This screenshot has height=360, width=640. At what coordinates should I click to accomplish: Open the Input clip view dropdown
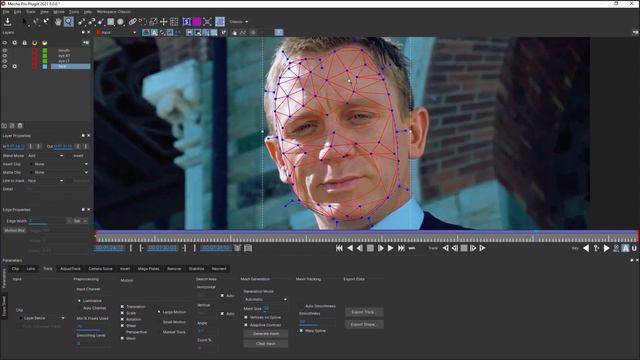[117, 32]
